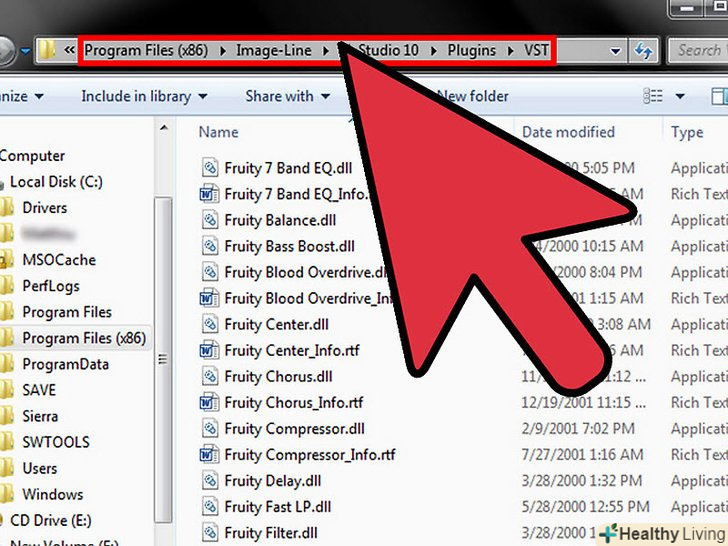This screenshot has width=728, height=546.
Task: Click the Fruity 7 Band EQ.dll file icon
Action: pyautogui.click(x=210, y=168)
